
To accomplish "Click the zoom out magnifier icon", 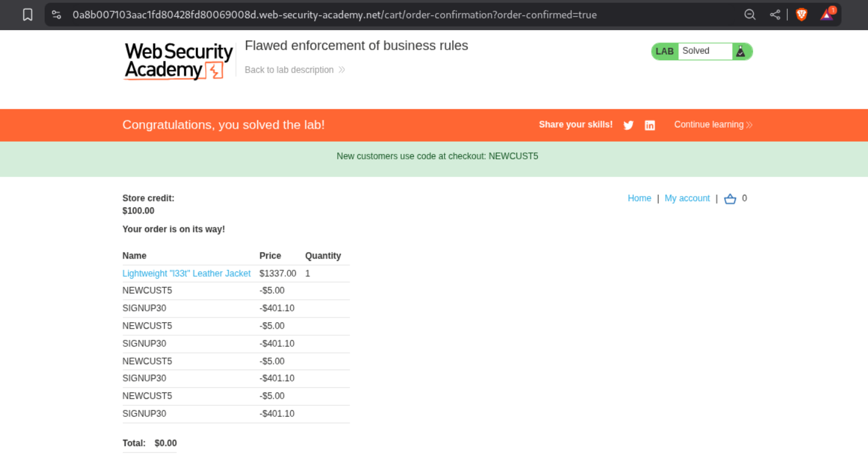I will pyautogui.click(x=749, y=15).
